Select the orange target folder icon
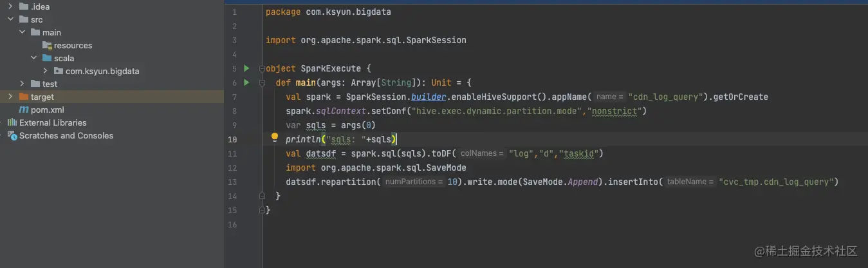The width and height of the screenshot is (868, 268). (24, 97)
